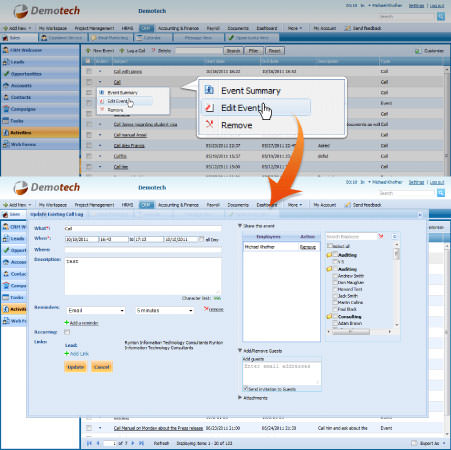
Task: Click the Filter button in activities toolbar
Action: (x=254, y=51)
